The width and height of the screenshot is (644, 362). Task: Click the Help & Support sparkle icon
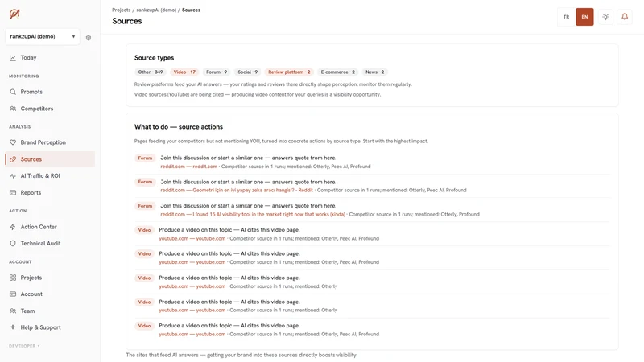tap(13, 327)
